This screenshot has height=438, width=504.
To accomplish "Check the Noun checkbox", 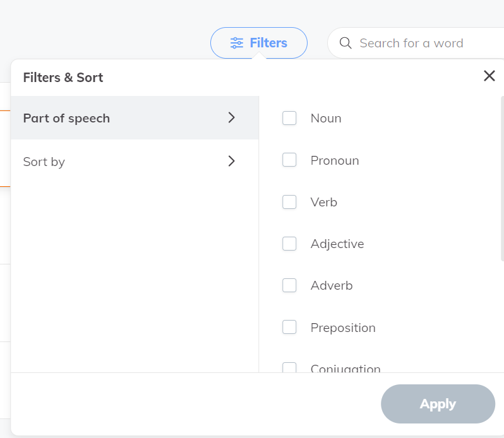I will 289,118.
